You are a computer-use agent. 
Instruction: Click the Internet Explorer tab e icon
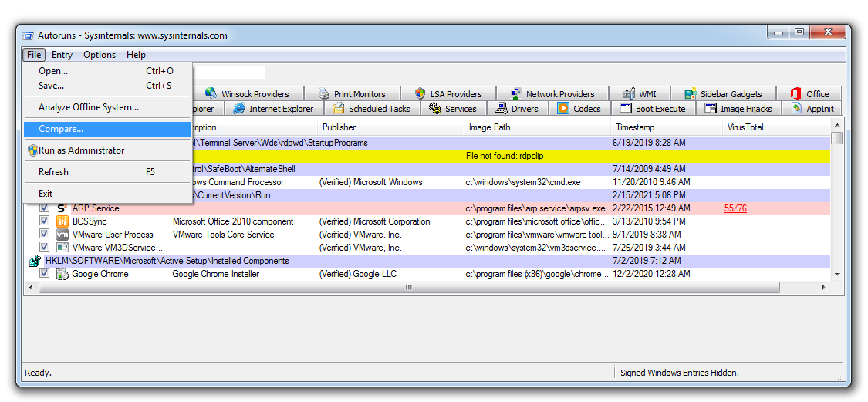click(239, 109)
